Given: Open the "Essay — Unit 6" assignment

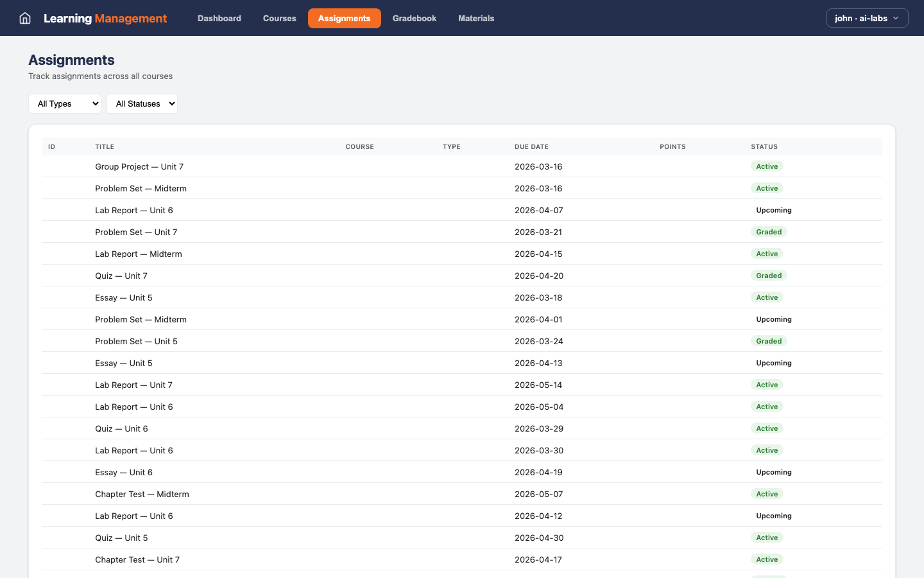Looking at the screenshot, I should tap(124, 472).
